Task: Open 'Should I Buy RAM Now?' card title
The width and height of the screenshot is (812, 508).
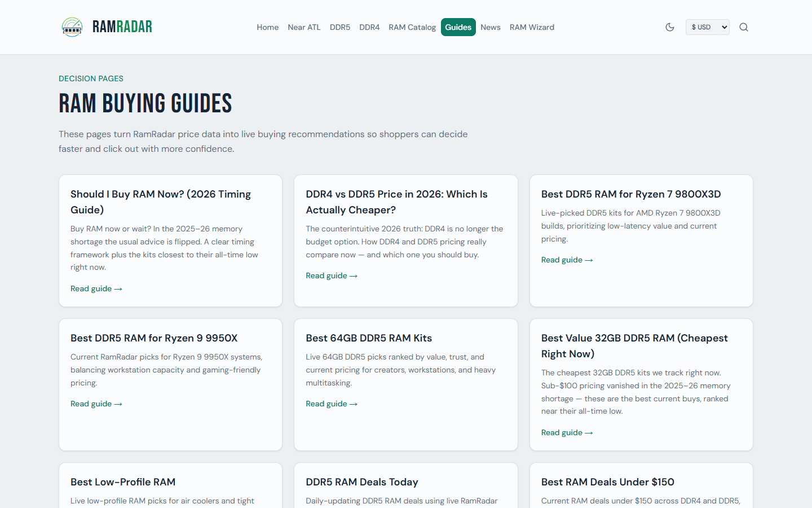Action: tap(161, 202)
